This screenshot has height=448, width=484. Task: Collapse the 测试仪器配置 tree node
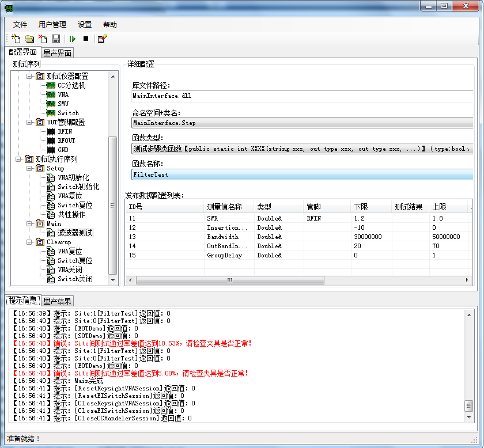pyautogui.click(x=29, y=76)
